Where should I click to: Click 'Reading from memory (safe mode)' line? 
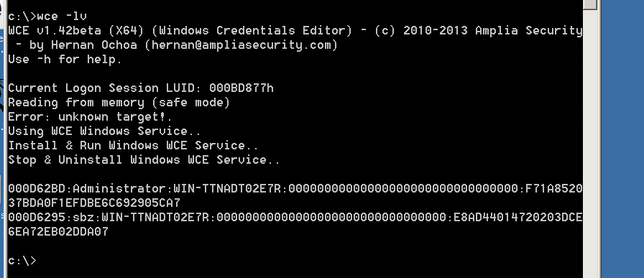click(119, 103)
